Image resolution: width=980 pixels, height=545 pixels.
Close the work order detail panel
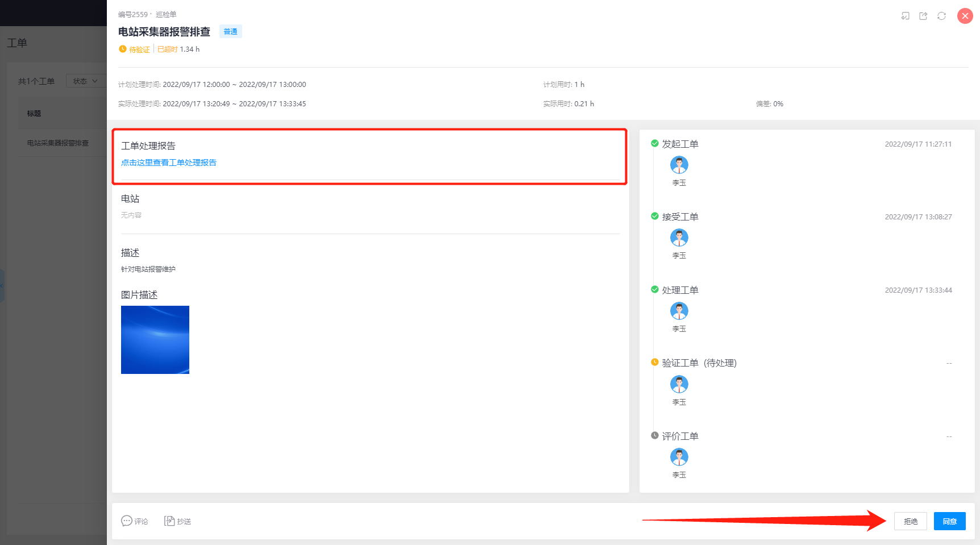pyautogui.click(x=965, y=16)
